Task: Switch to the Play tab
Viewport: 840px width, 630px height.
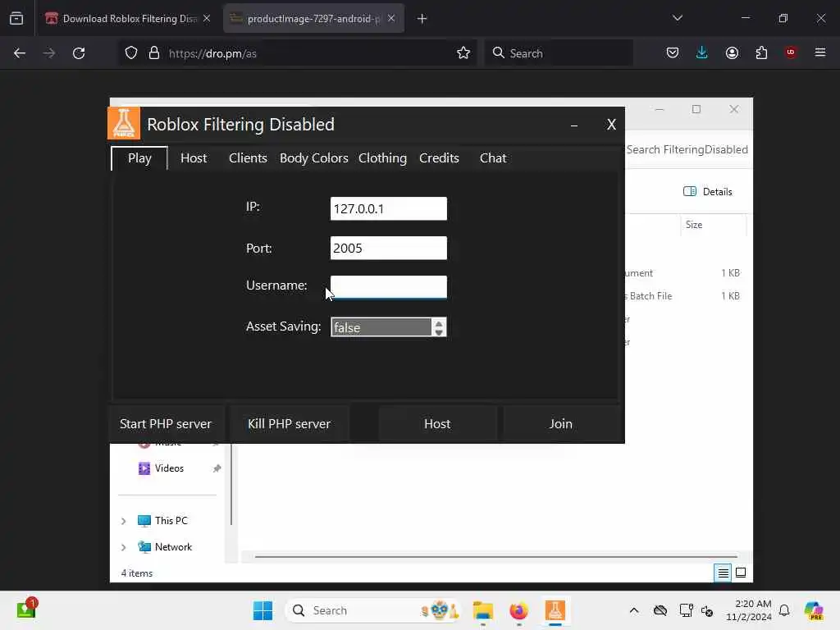Action: click(x=139, y=158)
